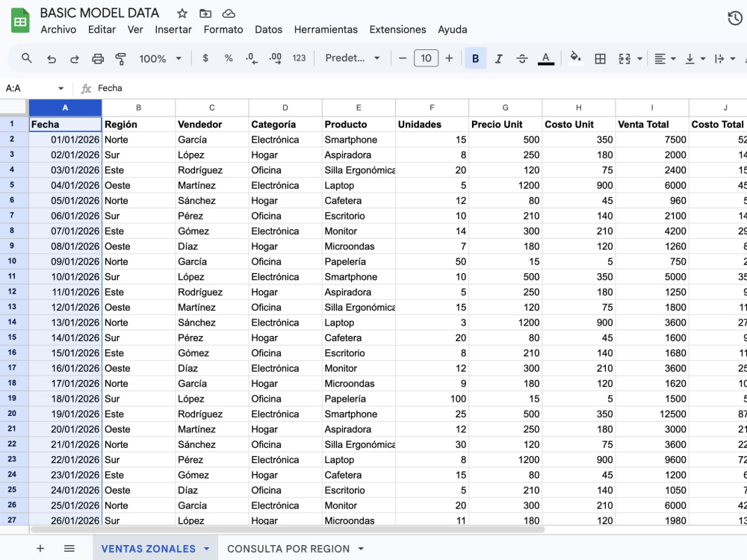Viewport: 747px width, 560px height.
Task: Click the search menus magnifier icon
Action: pos(27,58)
